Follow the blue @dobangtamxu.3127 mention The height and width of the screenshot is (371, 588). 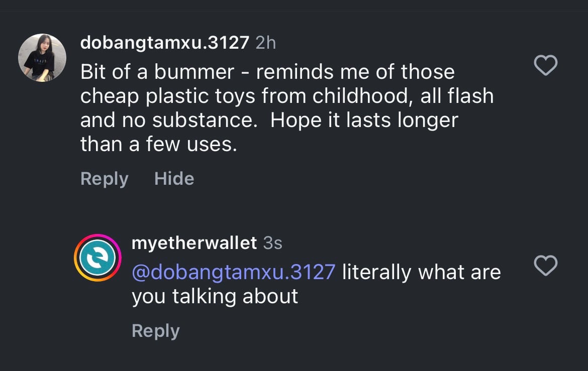234,272
